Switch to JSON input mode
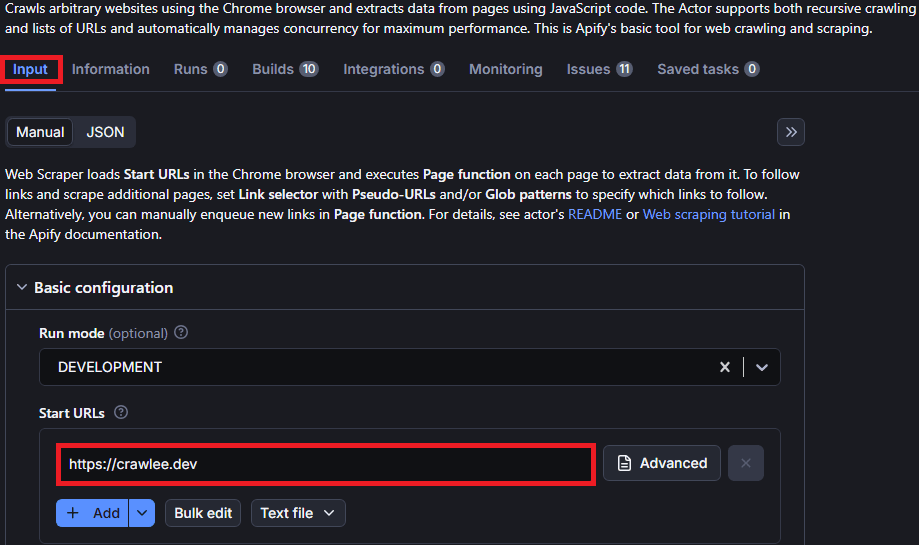The image size is (919, 545). pyautogui.click(x=105, y=132)
